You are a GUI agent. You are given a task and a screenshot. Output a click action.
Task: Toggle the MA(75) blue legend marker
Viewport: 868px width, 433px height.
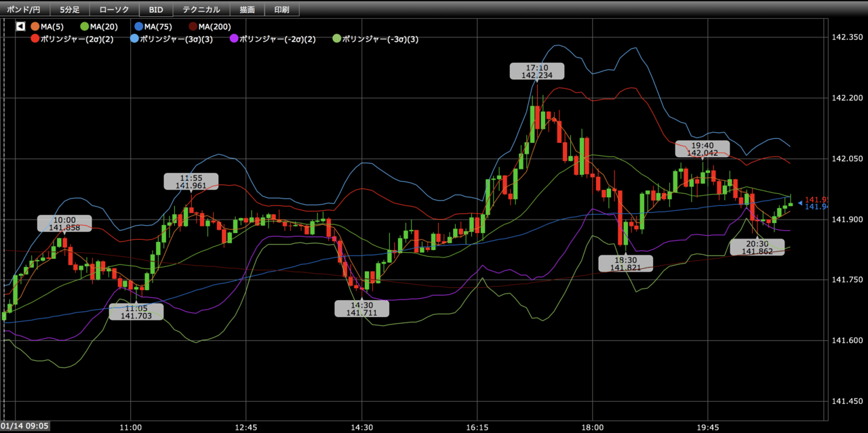(x=139, y=26)
